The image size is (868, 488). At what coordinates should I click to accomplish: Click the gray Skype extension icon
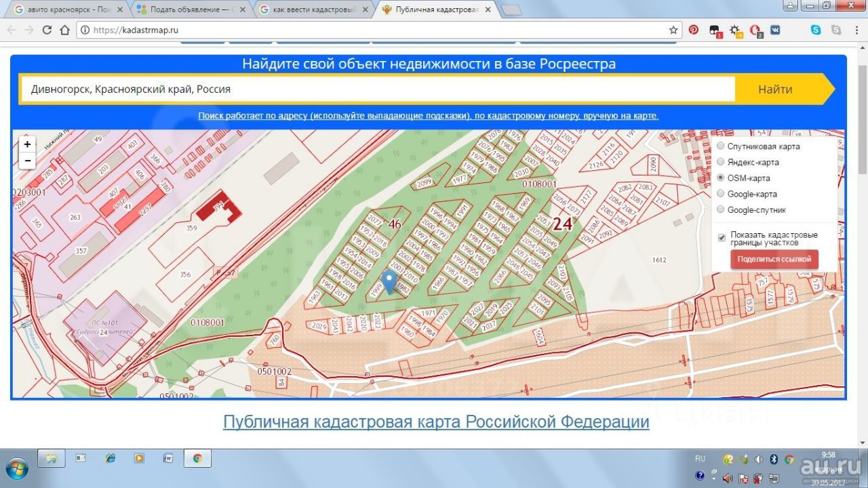[x=836, y=30]
